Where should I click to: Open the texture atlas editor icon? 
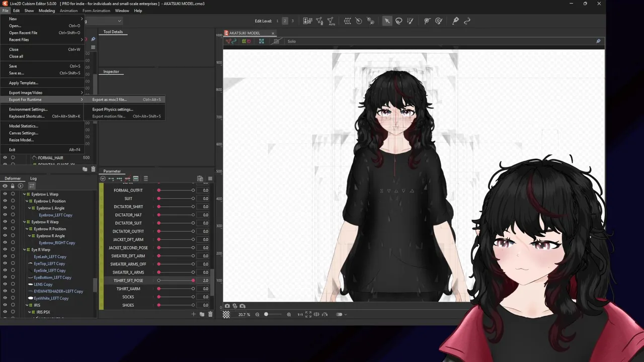(307, 21)
